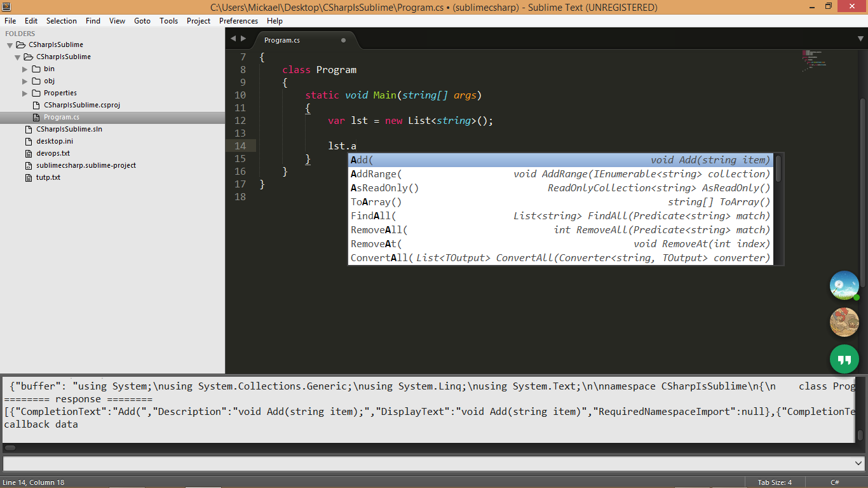Screen dimensions: 868x488
Task: Choose the ToArray() completion
Action: click(x=560, y=202)
